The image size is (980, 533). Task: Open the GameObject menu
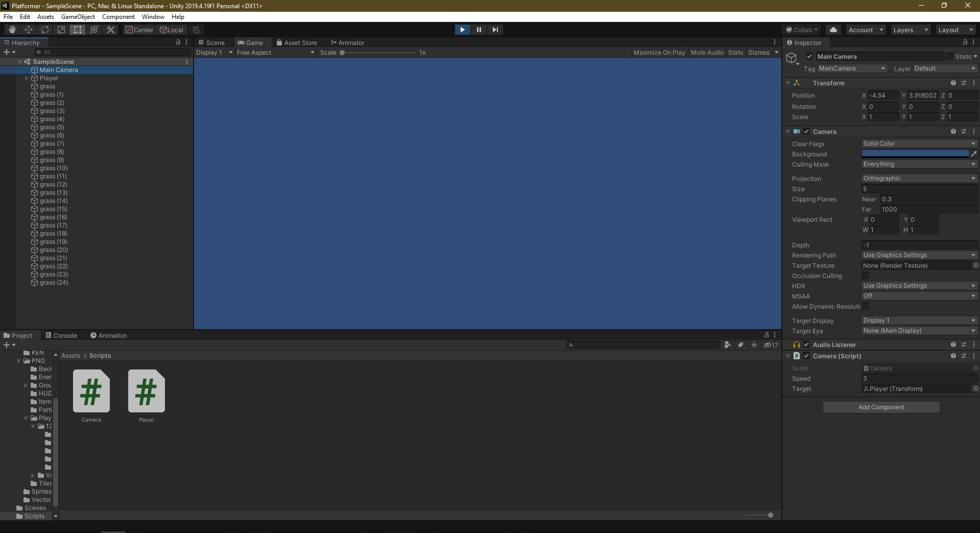coord(78,16)
